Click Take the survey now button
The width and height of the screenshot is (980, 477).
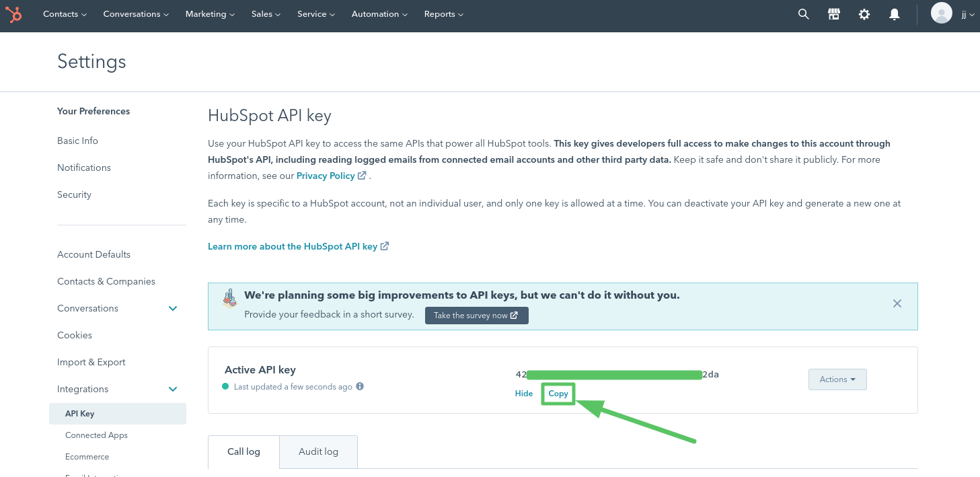click(x=477, y=316)
